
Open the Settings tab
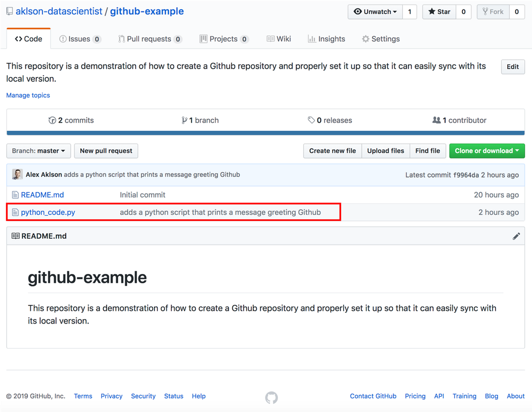point(380,39)
